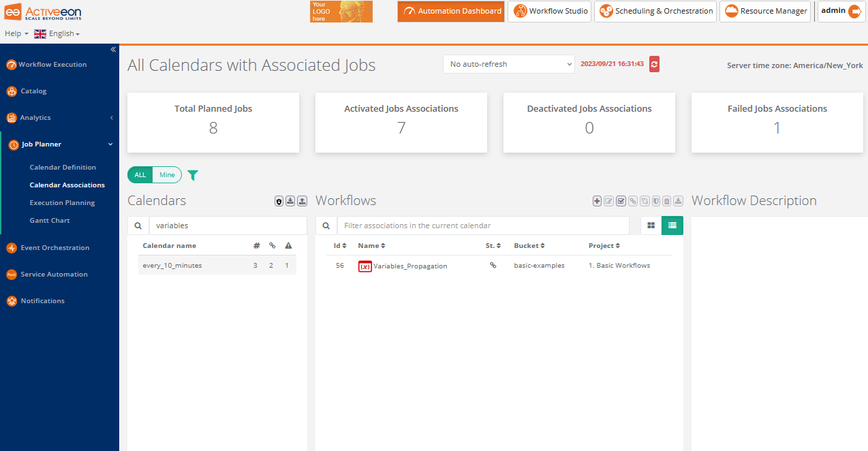868x451 pixels.
Task: Click the Analytics sidebar icon
Action: coord(11,118)
